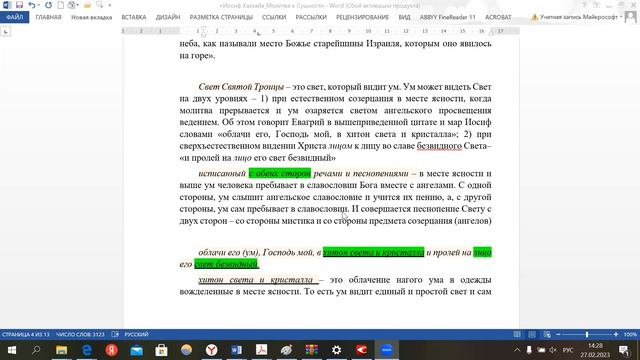Open Adobe Acrobat from taskbar
This screenshot has width=640, height=360.
(x=261, y=350)
